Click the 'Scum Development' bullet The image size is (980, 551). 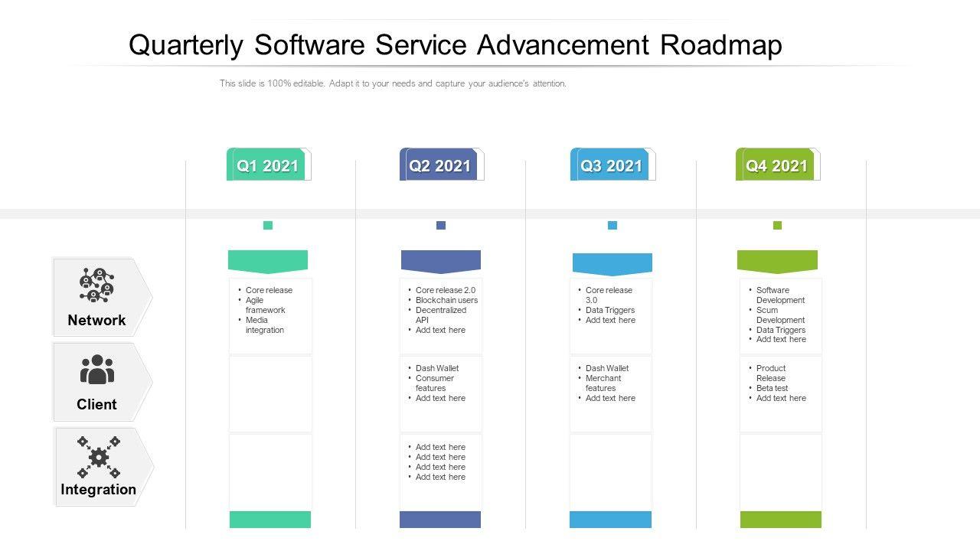[x=780, y=315]
